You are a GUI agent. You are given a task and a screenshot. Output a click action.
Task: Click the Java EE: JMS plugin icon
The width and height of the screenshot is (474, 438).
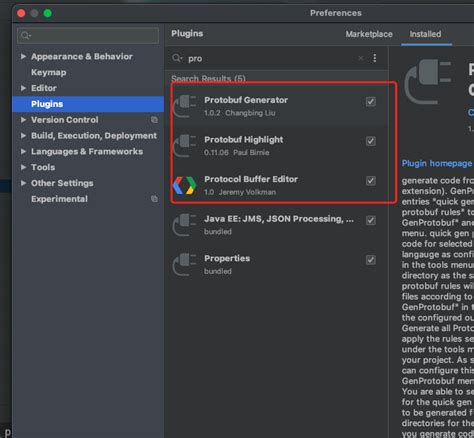coord(184,225)
